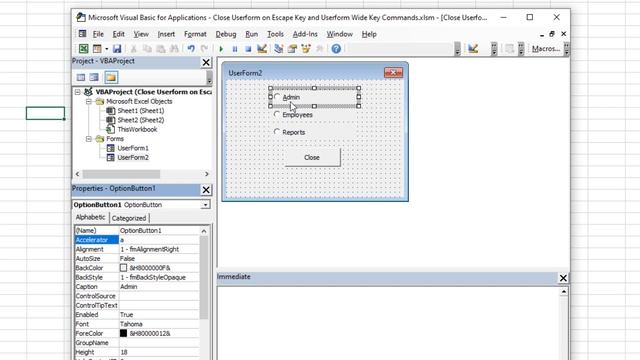The image size is (640, 360).
Task: Open the Run menu
Action: point(251,34)
